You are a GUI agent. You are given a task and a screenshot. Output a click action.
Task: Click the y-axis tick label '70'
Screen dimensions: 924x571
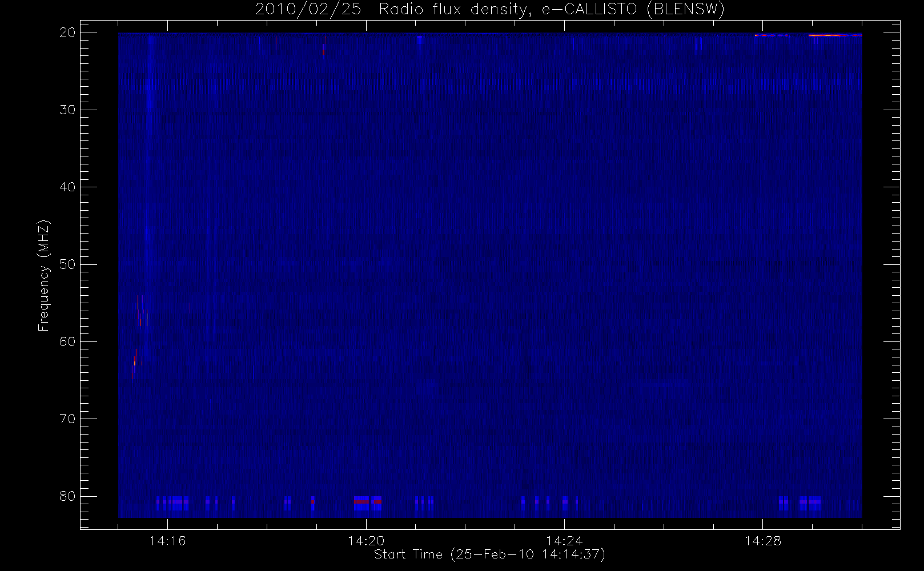tap(67, 419)
